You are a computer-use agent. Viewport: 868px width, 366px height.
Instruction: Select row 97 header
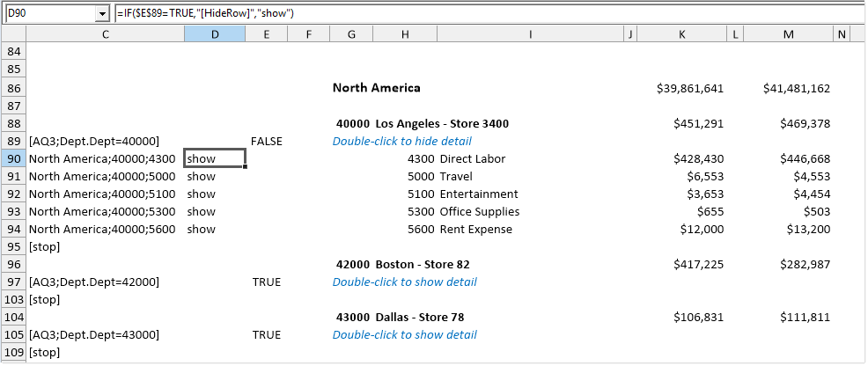pyautogui.click(x=13, y=282)
